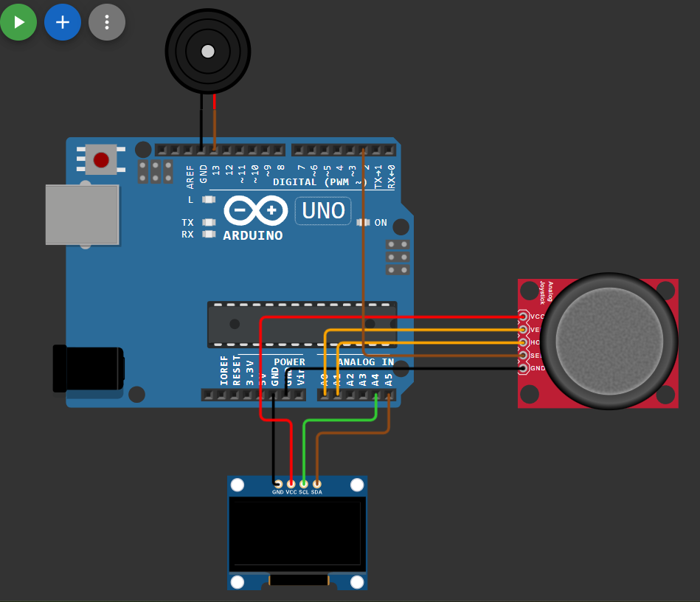This screenshot has height=602, width=700.
Task: Start the simulation with the green play button
Action: tap(18, 22)
